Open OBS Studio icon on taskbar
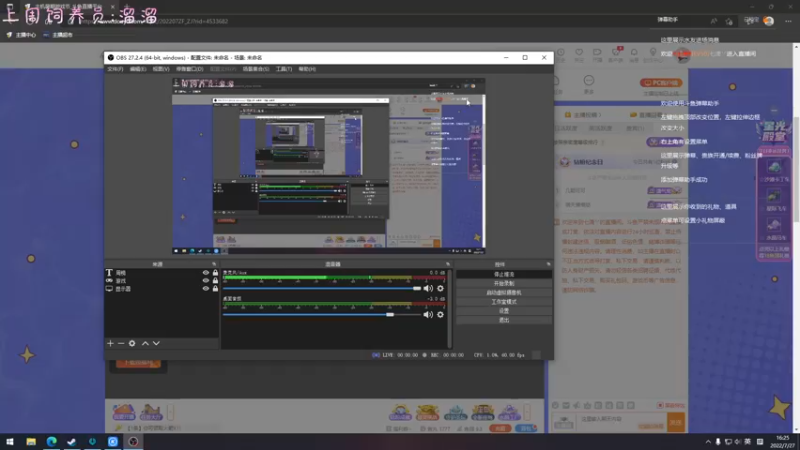 133,441
